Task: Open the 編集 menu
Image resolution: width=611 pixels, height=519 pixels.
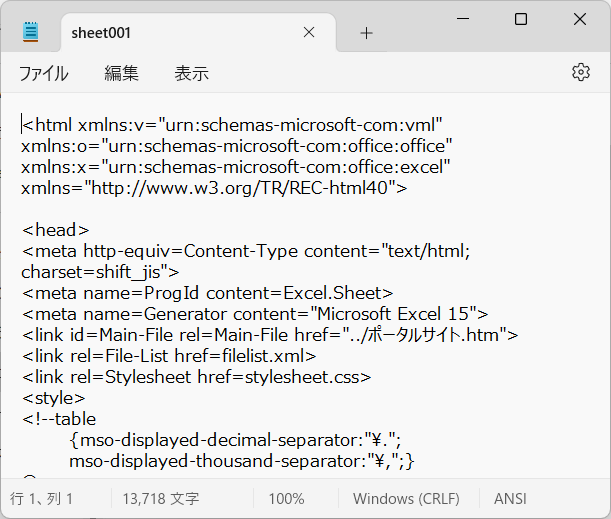Action: pos(121,73)
